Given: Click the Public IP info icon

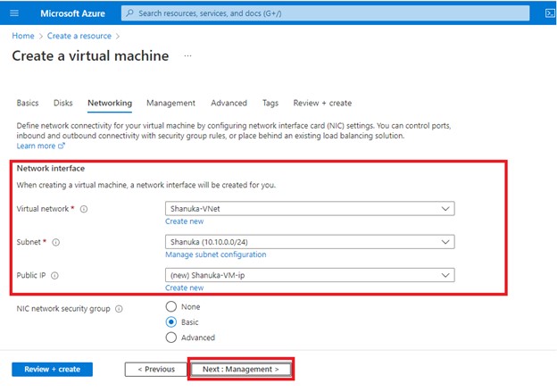Looking at the screenshot, I should coord(55,276).
